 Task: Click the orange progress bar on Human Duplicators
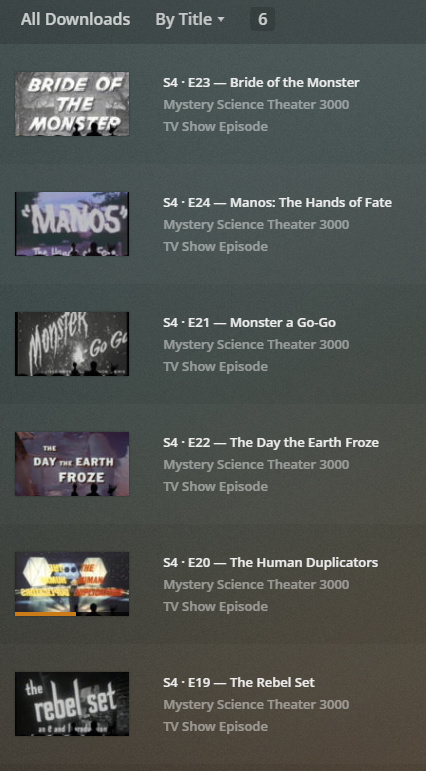coord(45,614)
